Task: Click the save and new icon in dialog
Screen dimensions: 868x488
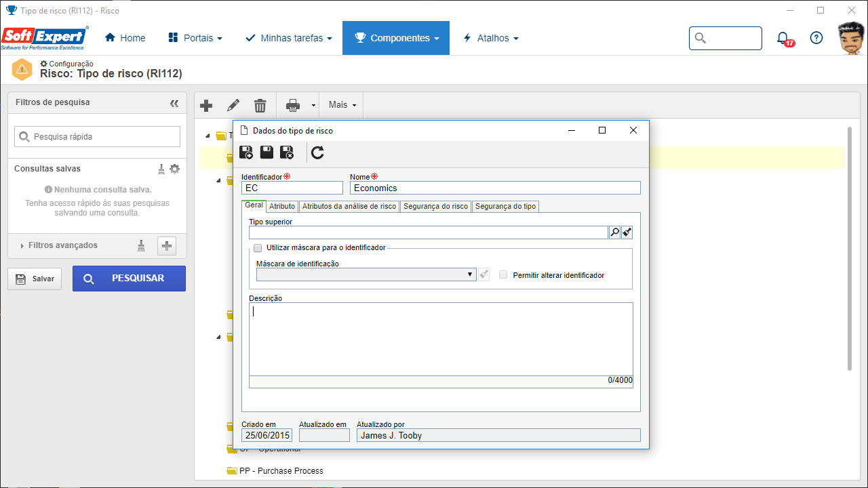Action: pyautogui.click(x=246, y=152)
